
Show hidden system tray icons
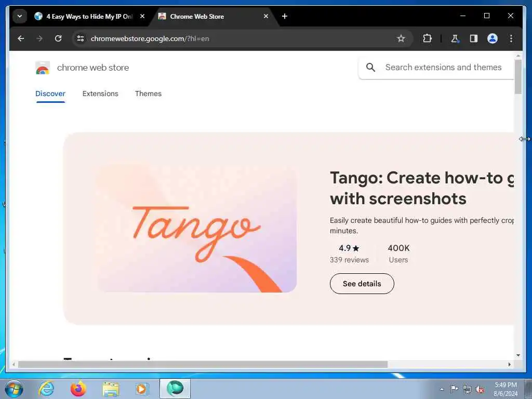click(442, 390)
